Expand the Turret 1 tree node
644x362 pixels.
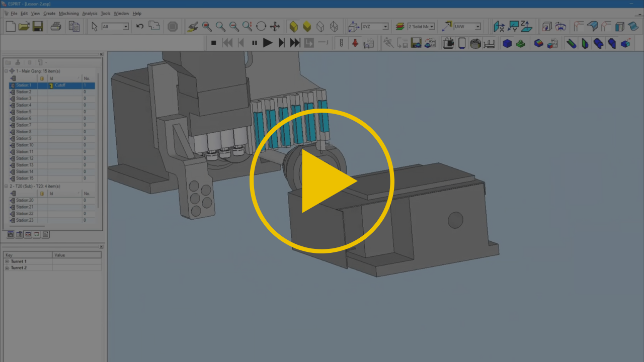7,261
